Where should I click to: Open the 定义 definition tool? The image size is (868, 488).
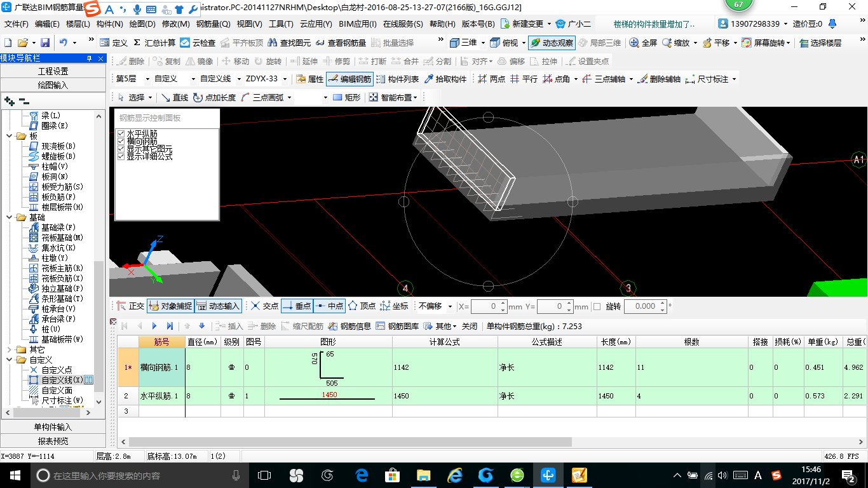pos(114,43)
